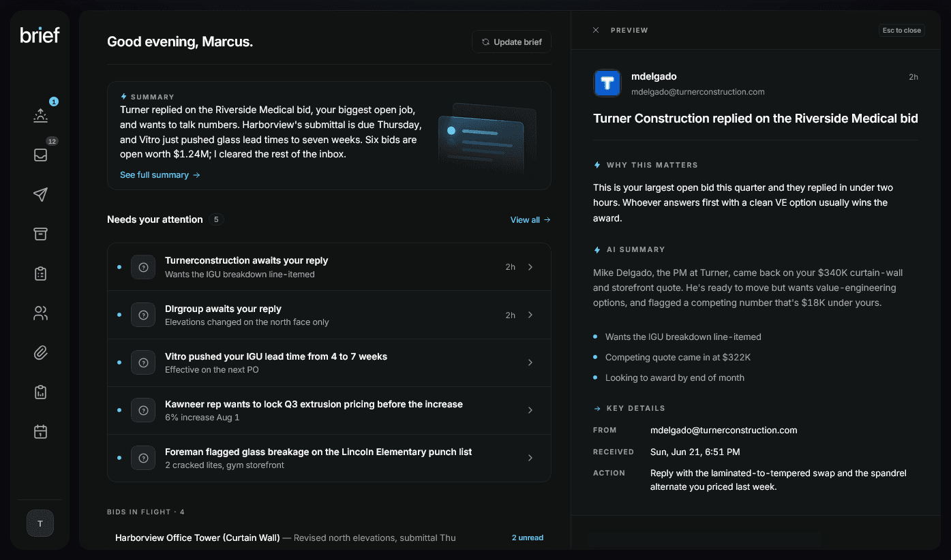Expand the Kawneer Q3 extrusion pricing chevron

pos(530,410)
